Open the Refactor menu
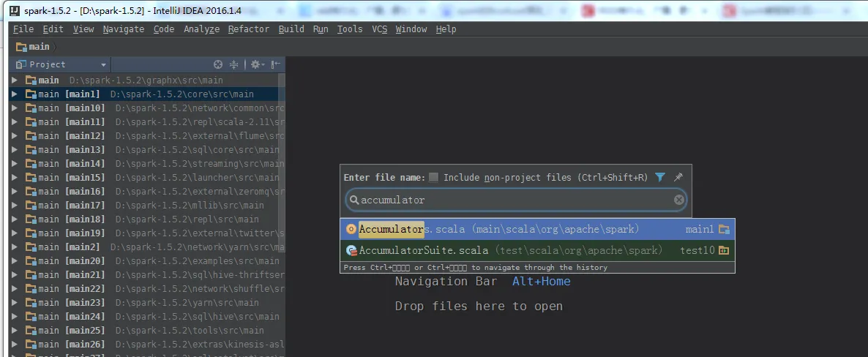 pyautogui.click(x=249, y=29)
